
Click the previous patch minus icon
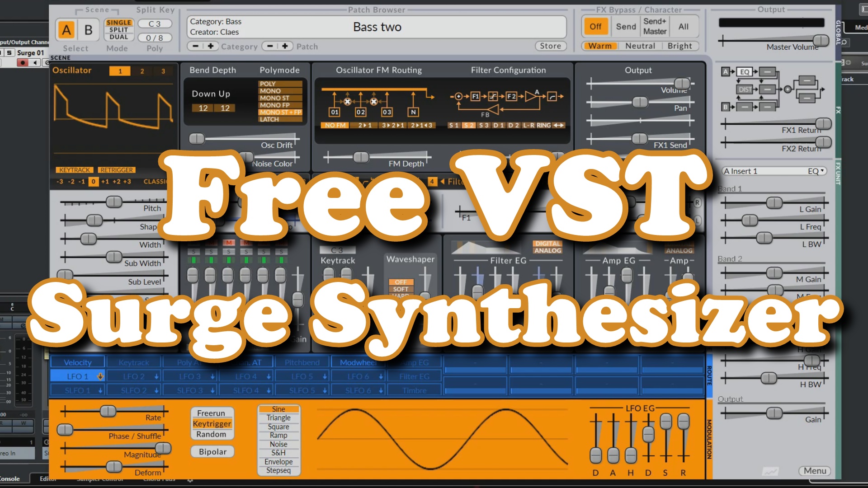pyautogui.click(x=270, y=46)
